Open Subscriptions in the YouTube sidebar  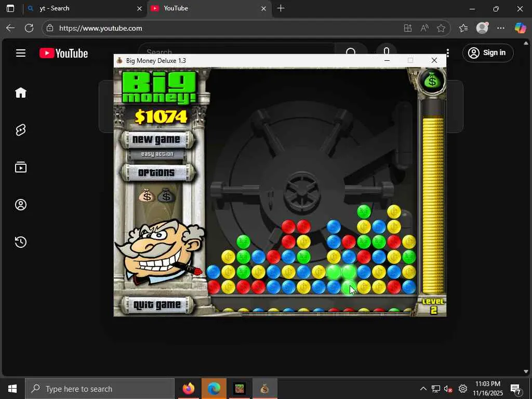coord(21,167)
